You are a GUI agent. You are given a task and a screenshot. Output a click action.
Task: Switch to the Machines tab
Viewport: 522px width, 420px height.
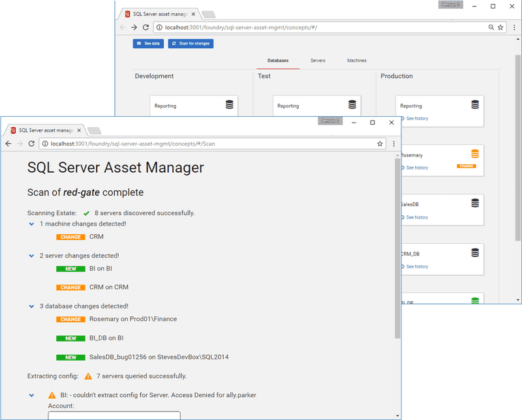coord(356,60)
